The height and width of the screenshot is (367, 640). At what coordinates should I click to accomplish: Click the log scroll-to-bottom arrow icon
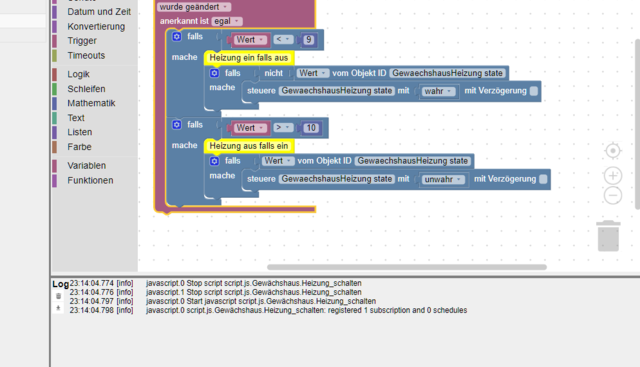[58, 308]
